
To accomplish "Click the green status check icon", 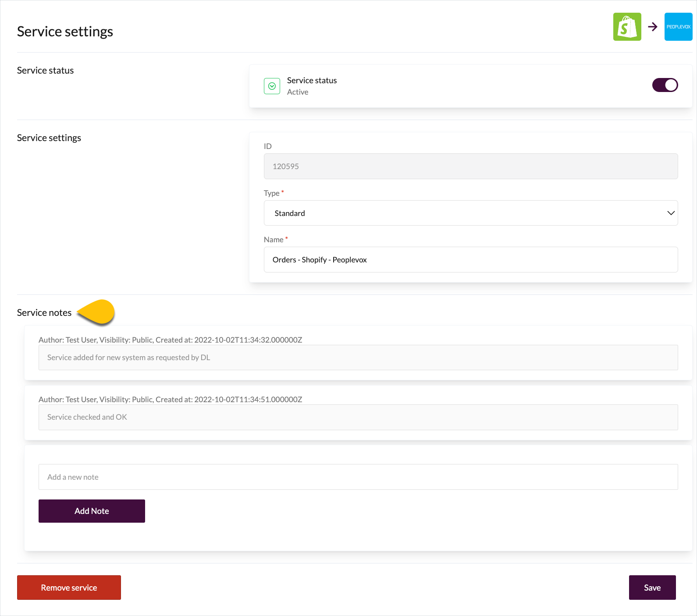I will click(x=272, y=86).
